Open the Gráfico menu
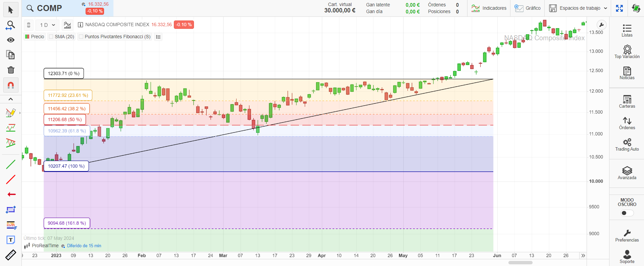This screenshot has width=644, height=266. click(528, 8)
